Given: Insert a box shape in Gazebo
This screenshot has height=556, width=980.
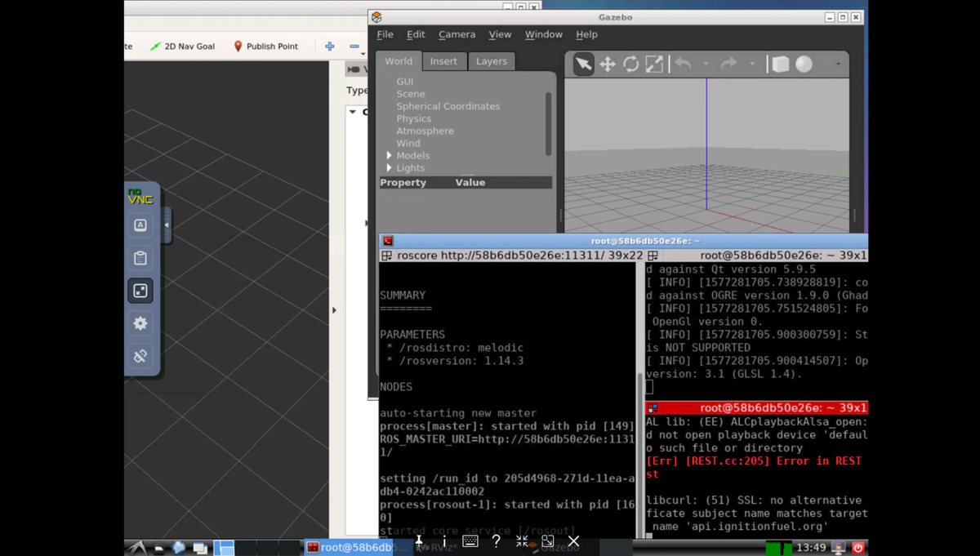Looking at the screenshot, I should coord(781,64).
